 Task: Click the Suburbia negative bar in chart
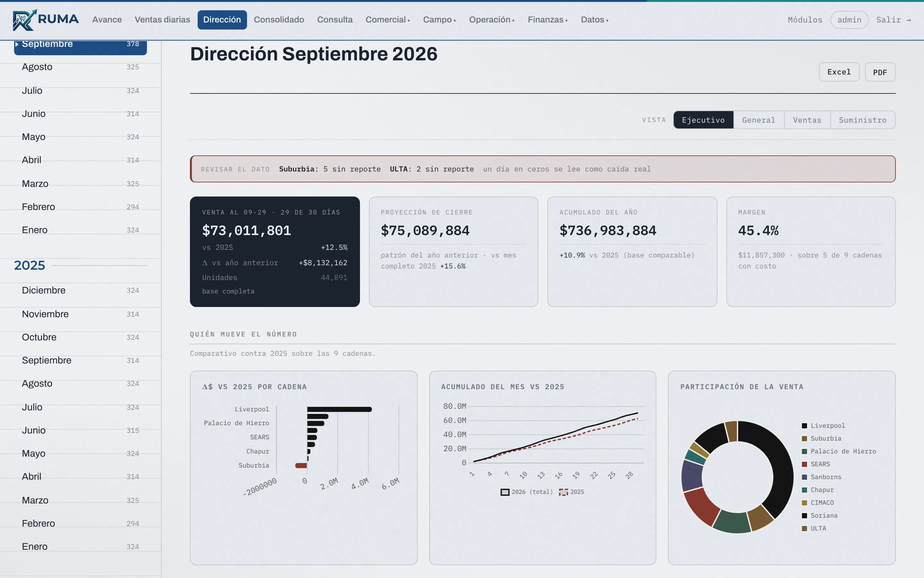pyautogui.click(x=301, y=466)
